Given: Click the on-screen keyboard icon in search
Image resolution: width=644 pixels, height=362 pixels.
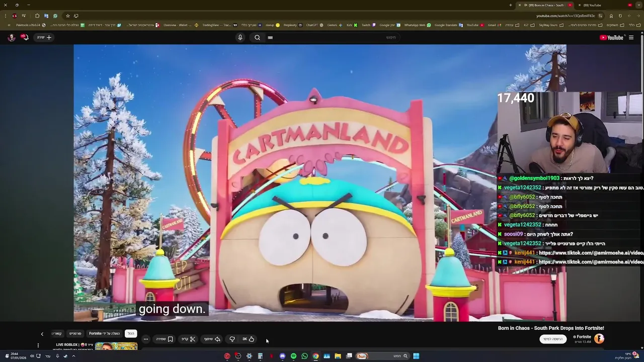Looking at the screenshot, I should [270, 37].
